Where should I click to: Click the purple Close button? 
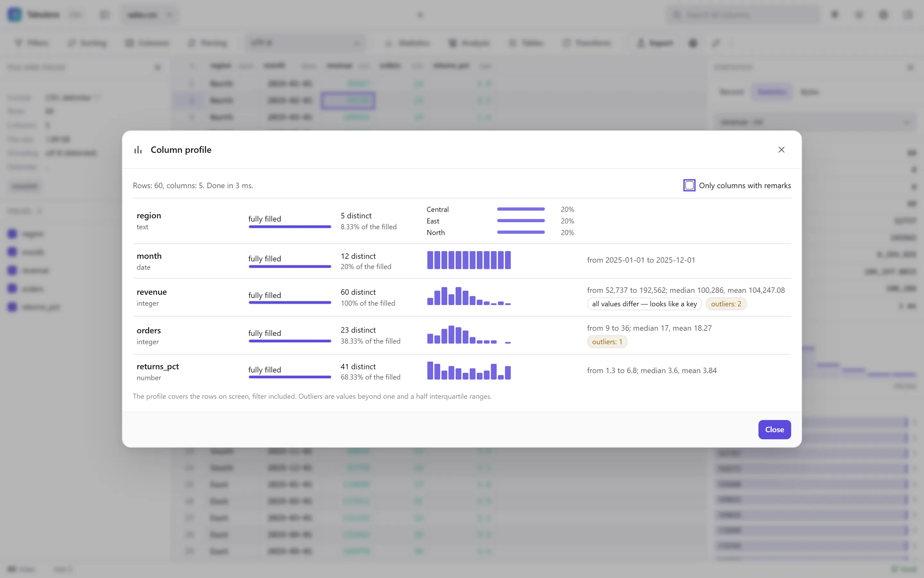coord(774,429)
